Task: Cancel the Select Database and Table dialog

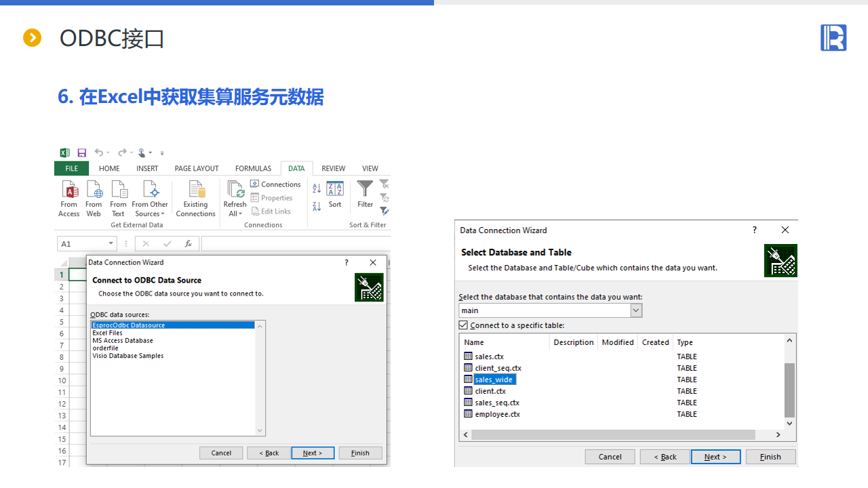Action: [610, 457]
